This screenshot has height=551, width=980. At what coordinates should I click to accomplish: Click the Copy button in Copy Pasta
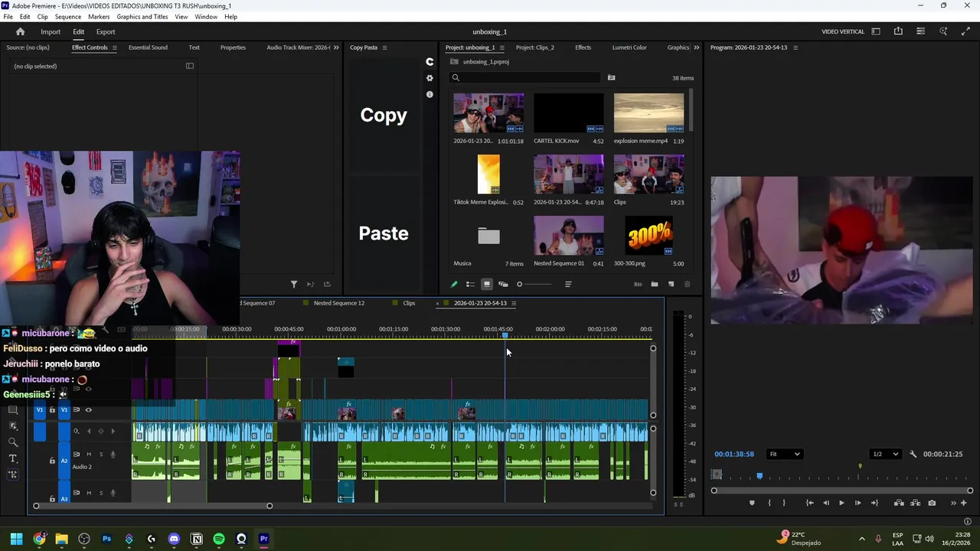[x=384, y=115]
